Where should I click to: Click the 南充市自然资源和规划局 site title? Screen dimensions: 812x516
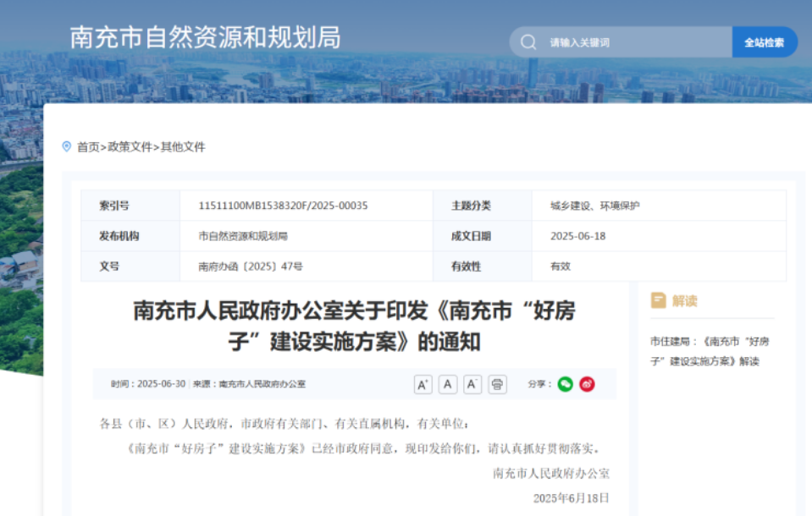[x=205, y=38]
